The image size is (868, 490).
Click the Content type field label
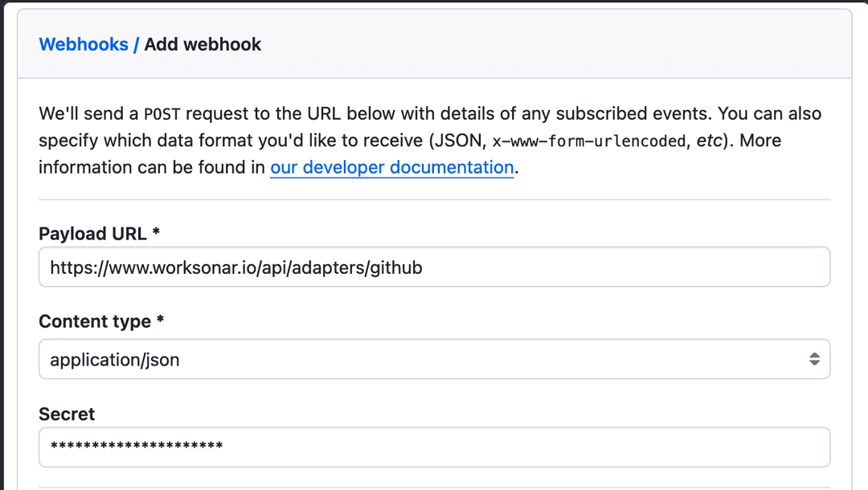click(100, 321)
